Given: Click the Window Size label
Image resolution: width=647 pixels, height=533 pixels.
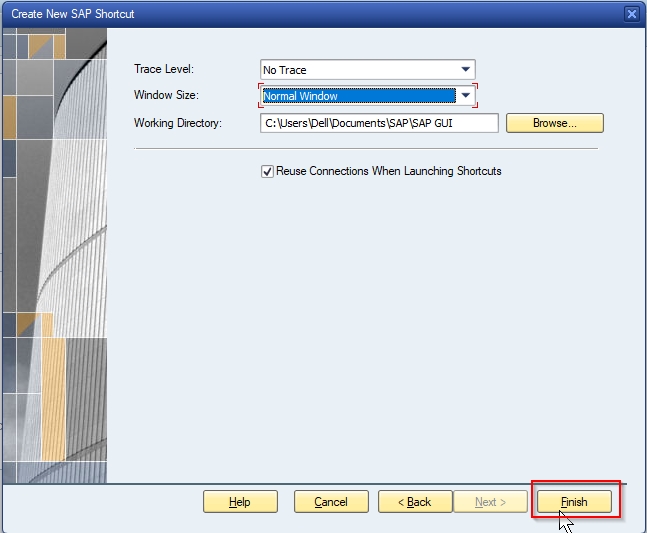Looking at the screenshot, I should [x=166, y=95].
